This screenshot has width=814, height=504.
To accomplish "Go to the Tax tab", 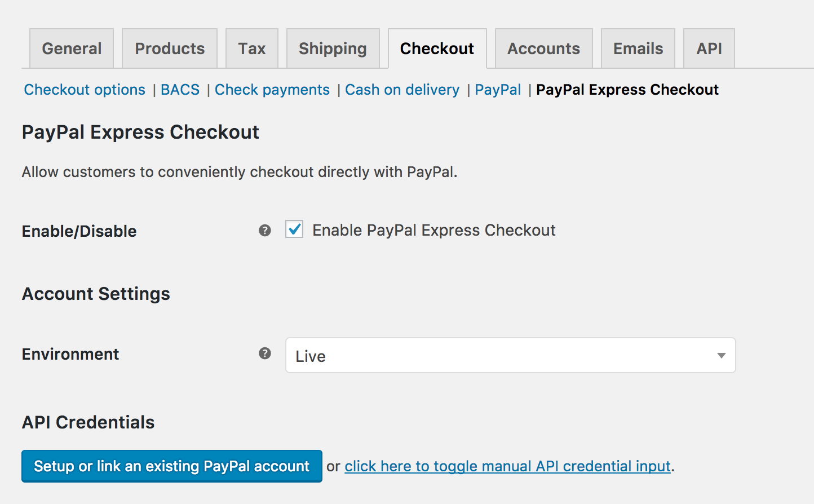I will tap(252, 48).
